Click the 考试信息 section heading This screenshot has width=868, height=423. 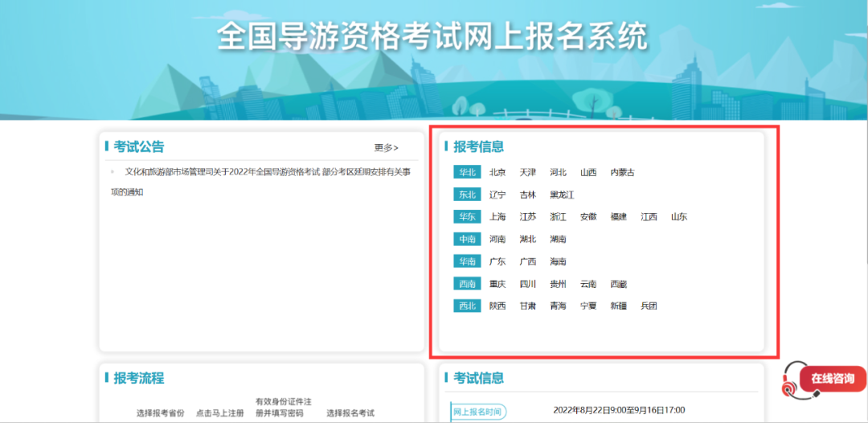(479, 378)
